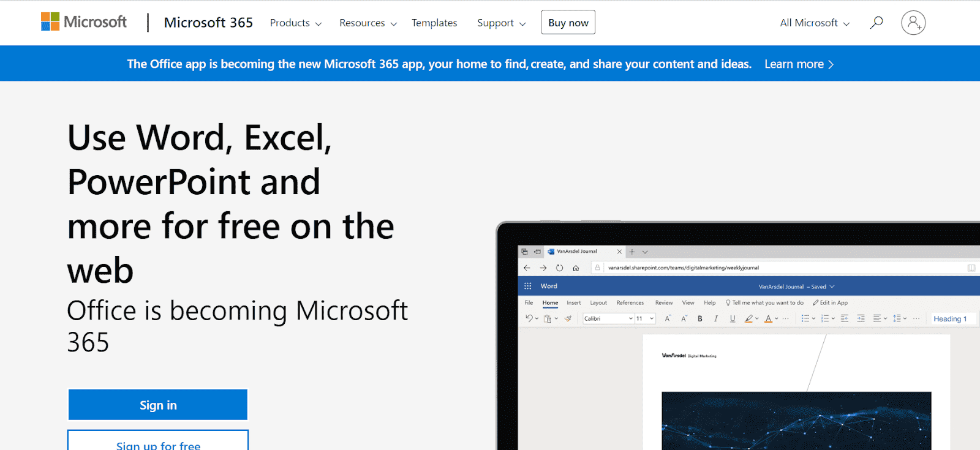Image resolution: width=980 pixels, height=450 pixels.
Task: Click the Bullets list icon in Word ribbon
Action: (x=805, y=318)
